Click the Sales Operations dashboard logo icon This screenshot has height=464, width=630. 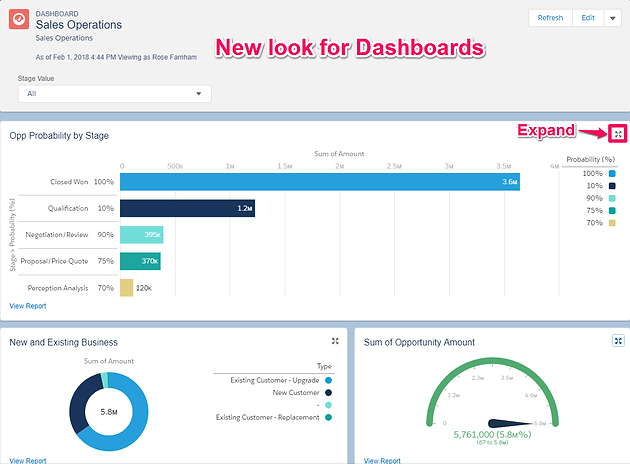click(x=19, y=19)
